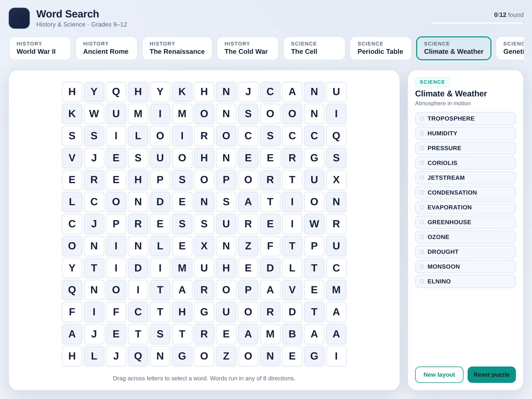The image size is (532, 399).
Task: Click DROUGHT in the word list
Action: [x=465, y=252]
